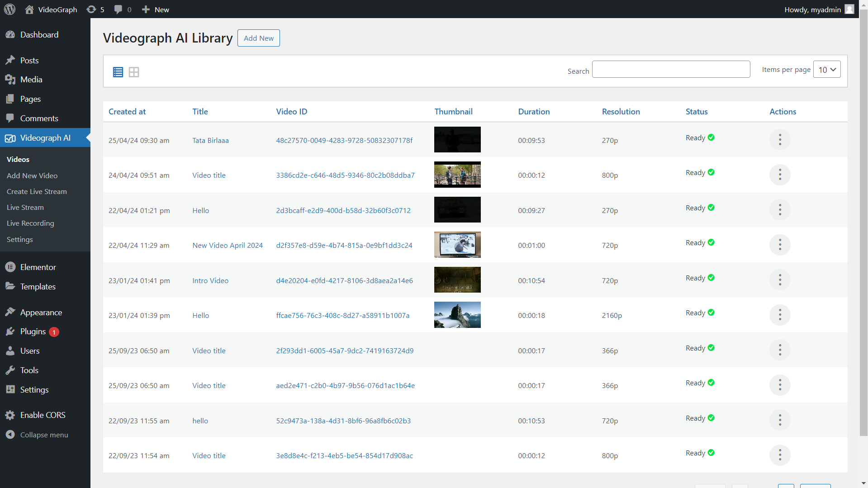The width and height of the screenshot is (868, 488).
Task: Open video ID 2d3bcaff-e2d9-400d-b58d-32b60f3c0712 link
Action: (343, 210)
